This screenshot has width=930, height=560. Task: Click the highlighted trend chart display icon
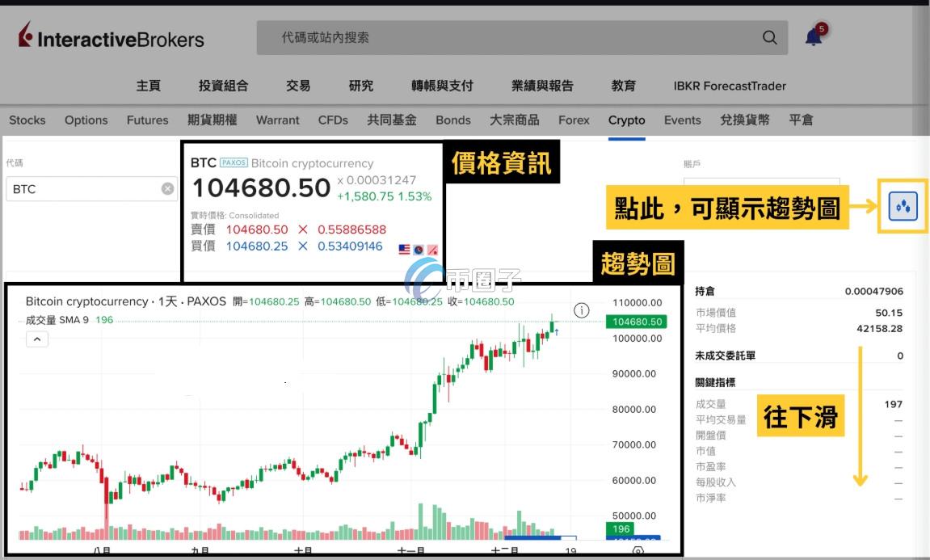901,206
